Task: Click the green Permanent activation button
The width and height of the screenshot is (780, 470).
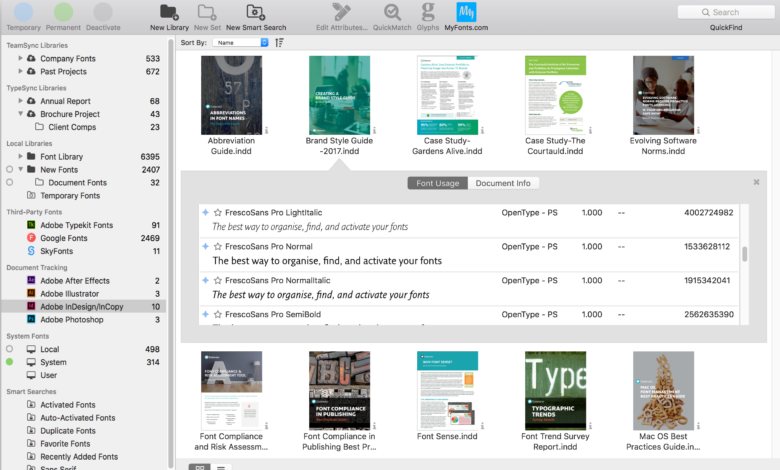Action: (63, 12)
